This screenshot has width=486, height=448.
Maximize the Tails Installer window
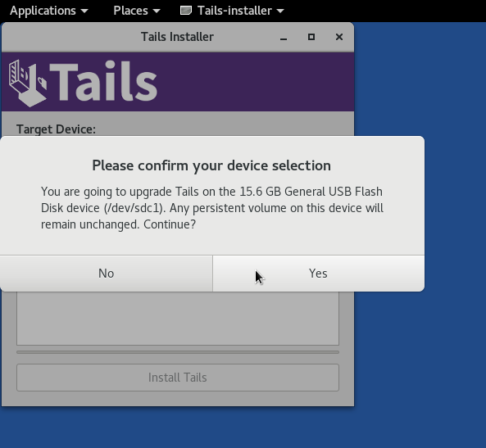point(311,37)
